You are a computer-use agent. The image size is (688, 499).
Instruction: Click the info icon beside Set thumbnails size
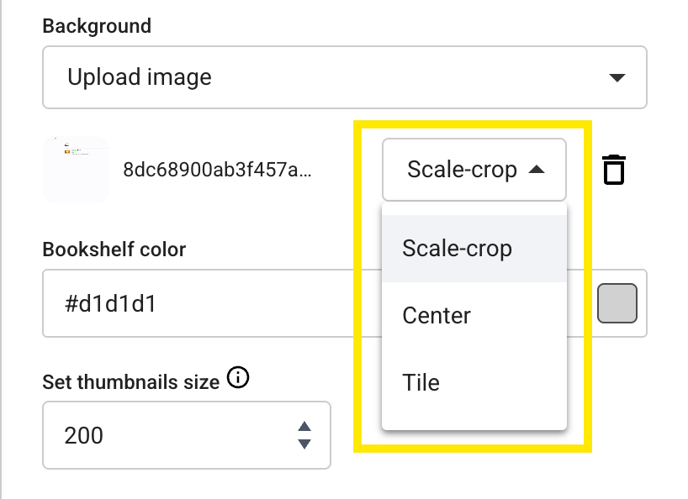point(238,377)
